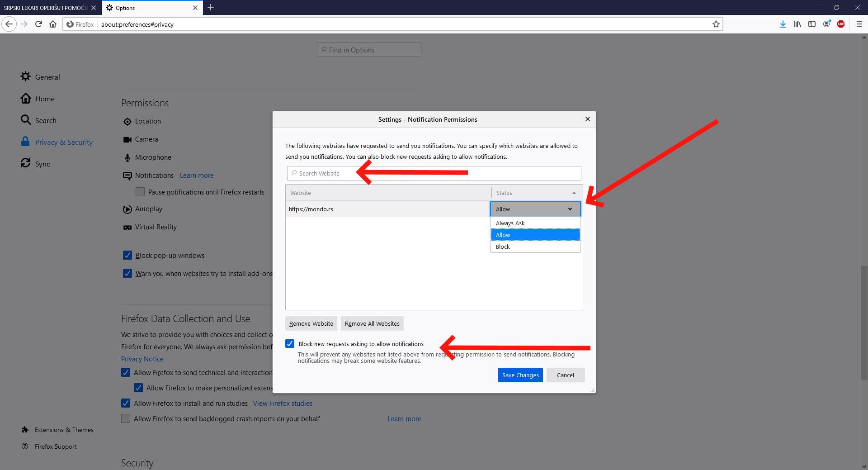
Task: Uncheck Block new requests asking to allow notifications
Action: (289, 344)
